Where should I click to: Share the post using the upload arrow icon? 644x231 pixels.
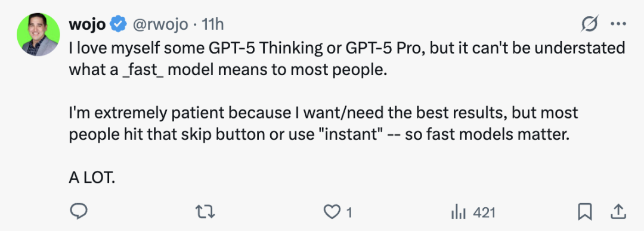pos(618,212)
